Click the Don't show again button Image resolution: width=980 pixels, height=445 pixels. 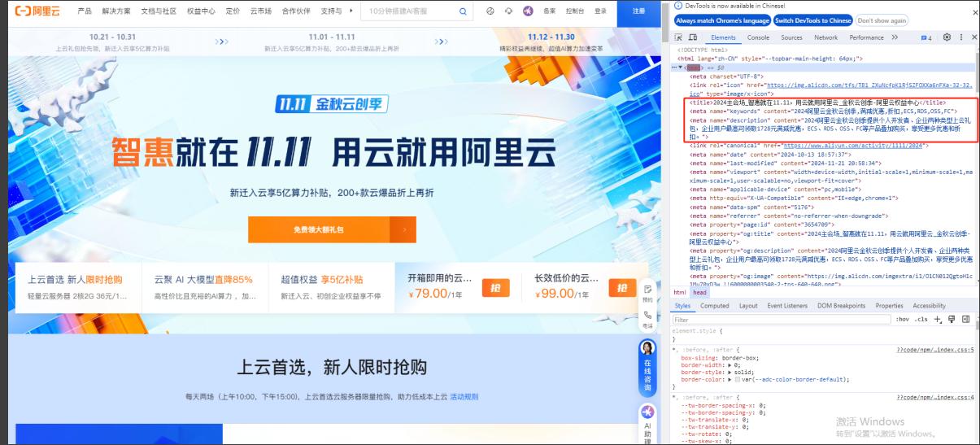point(882,20)
